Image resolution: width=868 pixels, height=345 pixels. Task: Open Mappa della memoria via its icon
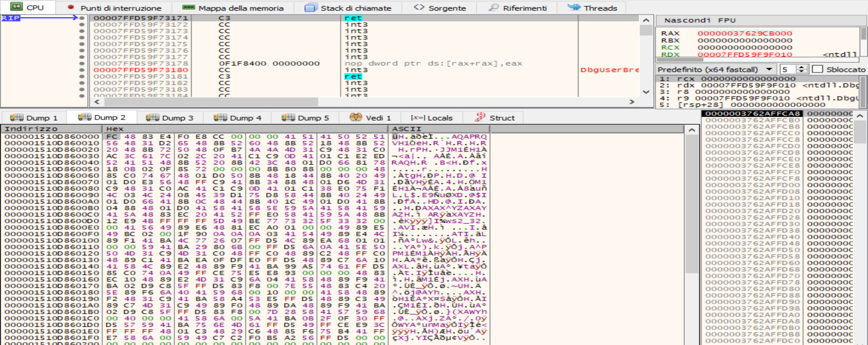point(189,7)
